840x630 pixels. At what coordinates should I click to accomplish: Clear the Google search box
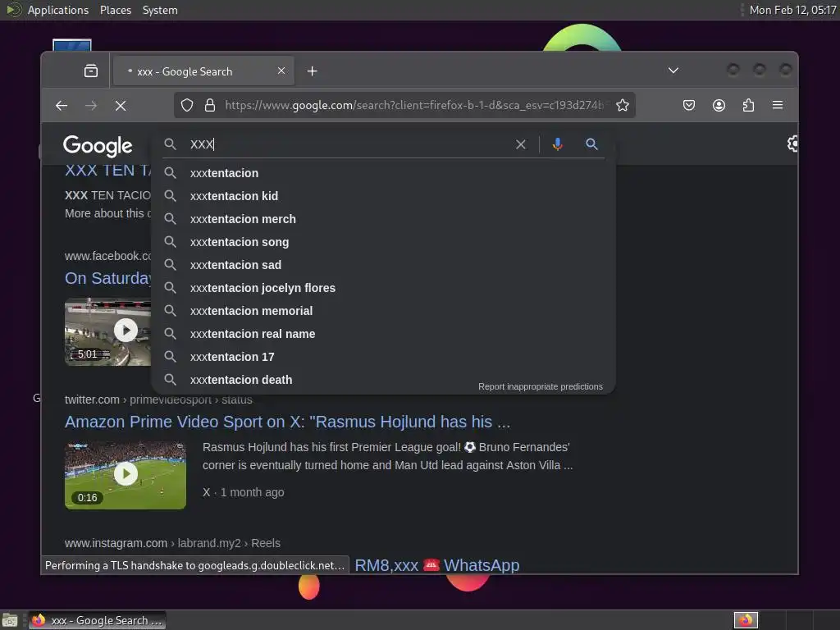[521, 144]
